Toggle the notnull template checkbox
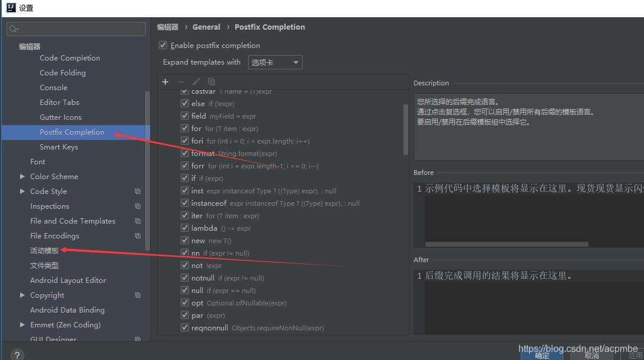644x360 pixels. (x=185, y=278)
